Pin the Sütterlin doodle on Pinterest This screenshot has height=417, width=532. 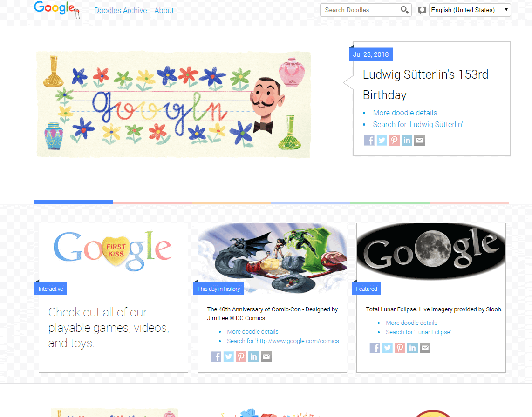[394, 141]
